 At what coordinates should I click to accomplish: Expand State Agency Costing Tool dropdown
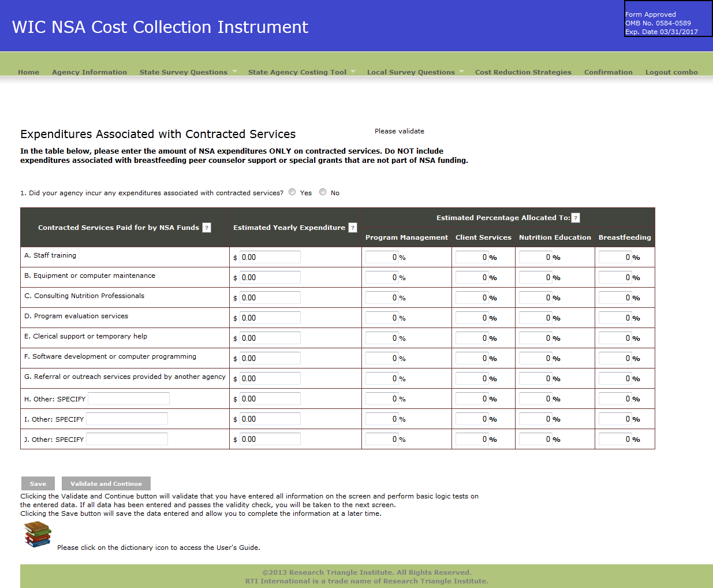353,72
